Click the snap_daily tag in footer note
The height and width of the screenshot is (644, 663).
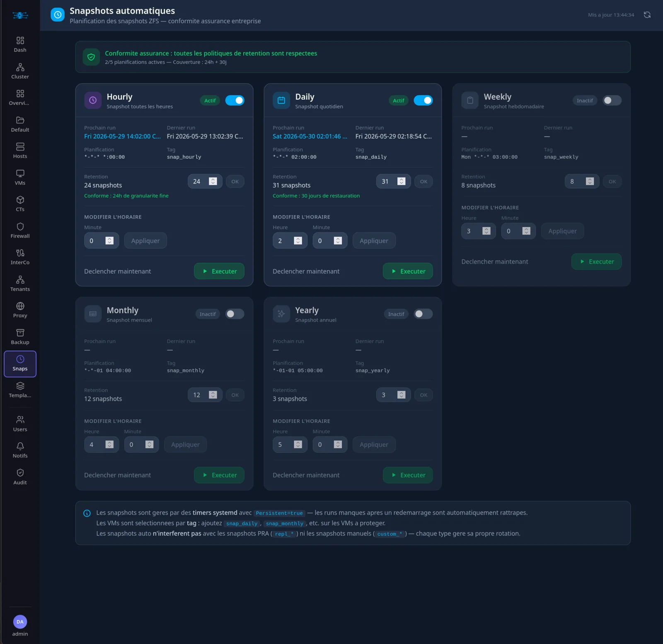pyautogui.click(x=242, y=523)
